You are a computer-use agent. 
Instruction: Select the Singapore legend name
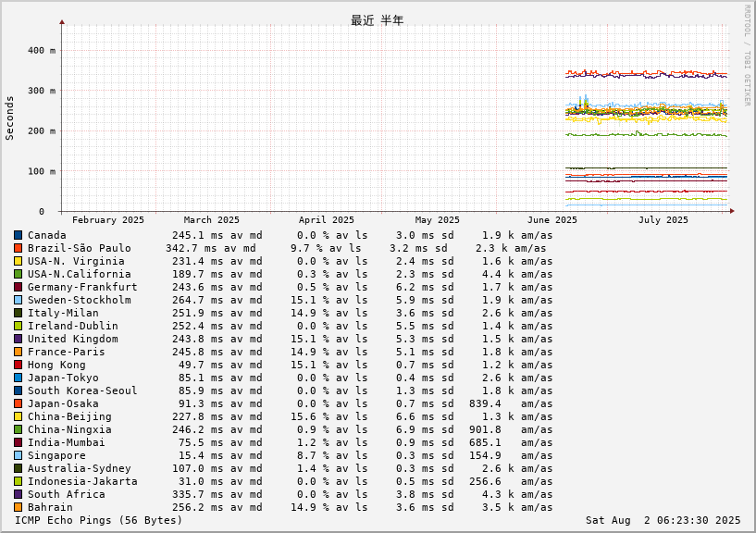(56, 456)
